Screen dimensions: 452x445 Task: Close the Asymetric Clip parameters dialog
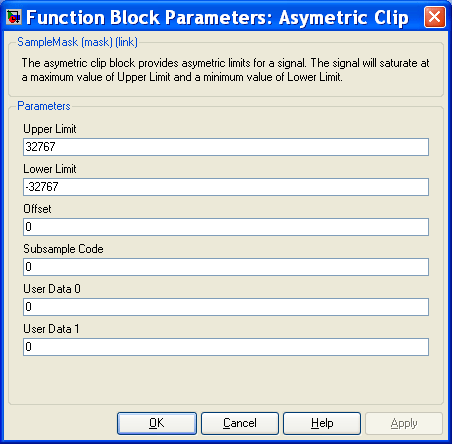(435, 17)
